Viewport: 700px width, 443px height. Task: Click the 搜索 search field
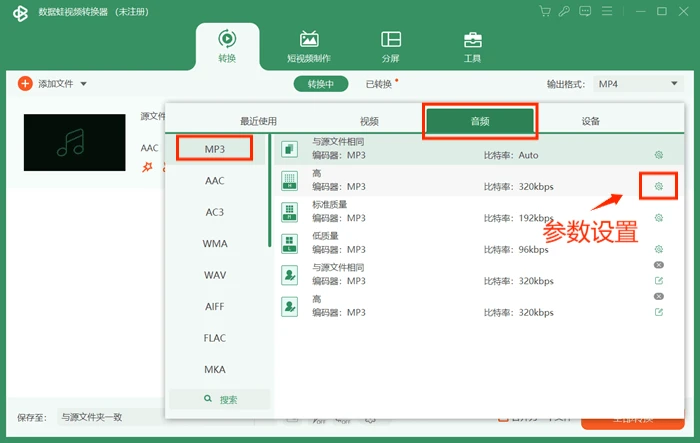(220, 399)
